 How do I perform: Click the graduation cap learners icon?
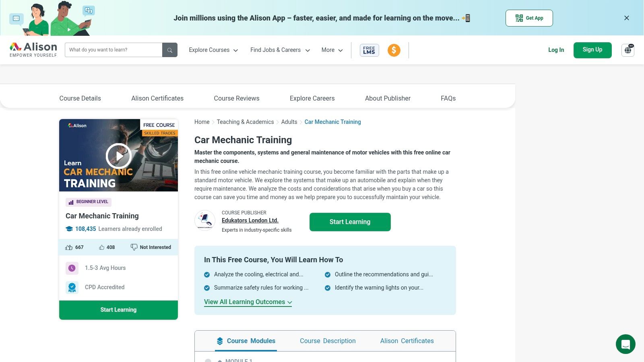69,229
